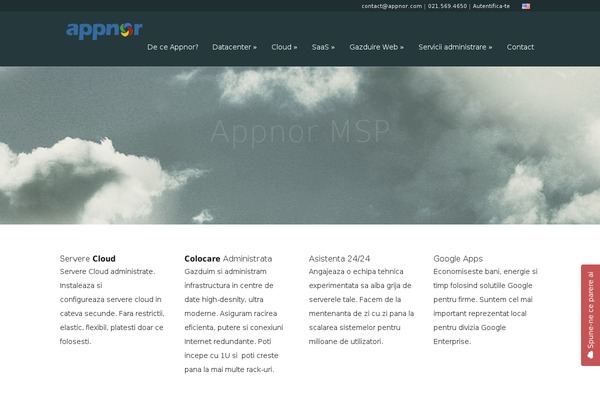Click the Colocare Administrata heading
The image size is (600, 400).
pyautogui.click(x=228, y=259)
